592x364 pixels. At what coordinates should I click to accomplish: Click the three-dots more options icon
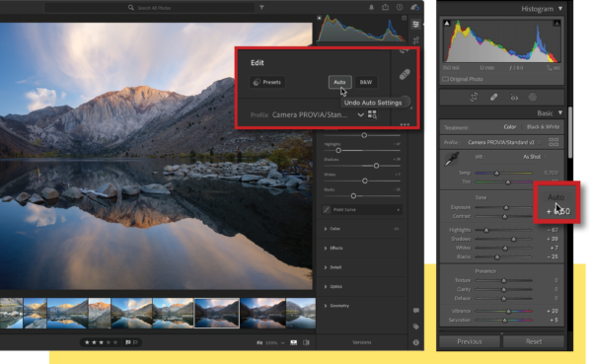pos(405,124)
